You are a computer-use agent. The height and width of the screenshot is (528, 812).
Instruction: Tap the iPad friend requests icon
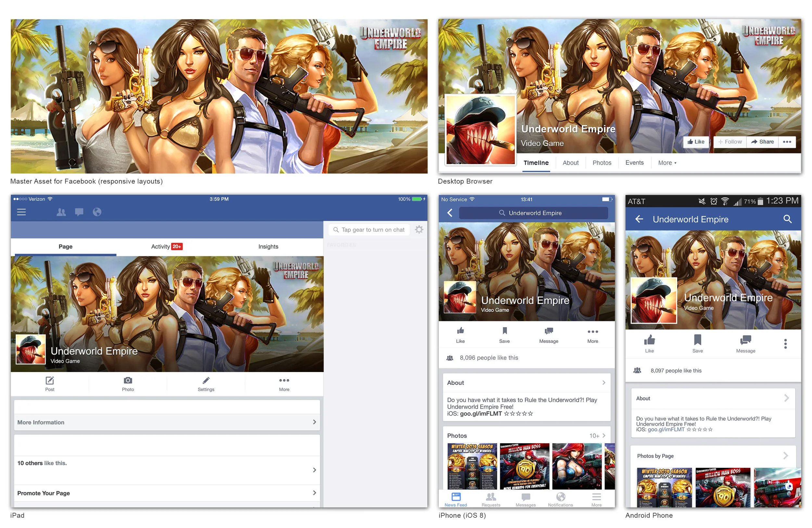tap(61, 212)
